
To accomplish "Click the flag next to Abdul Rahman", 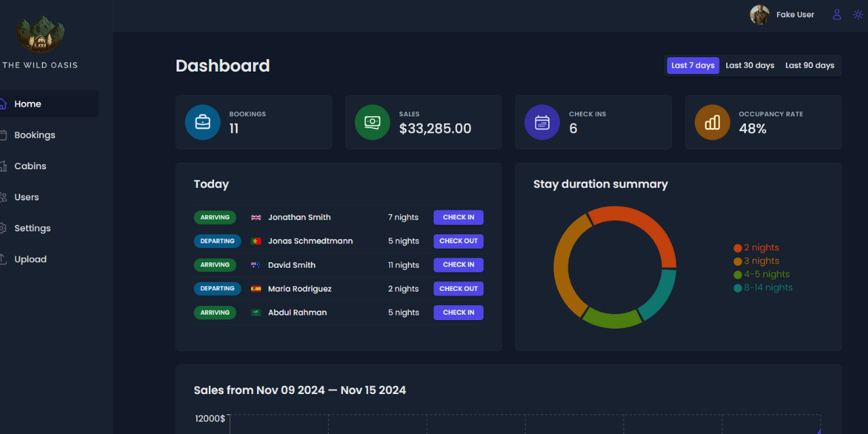I will pyautogui.click(x=256, y=313).
